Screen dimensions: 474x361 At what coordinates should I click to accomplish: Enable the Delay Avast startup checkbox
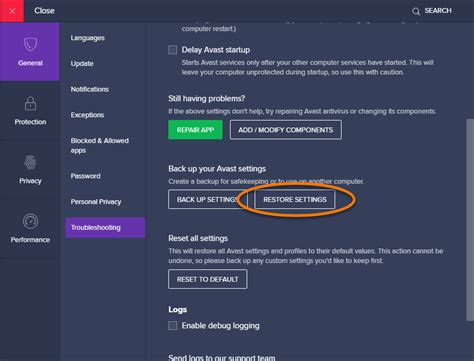tap(172, 50)
